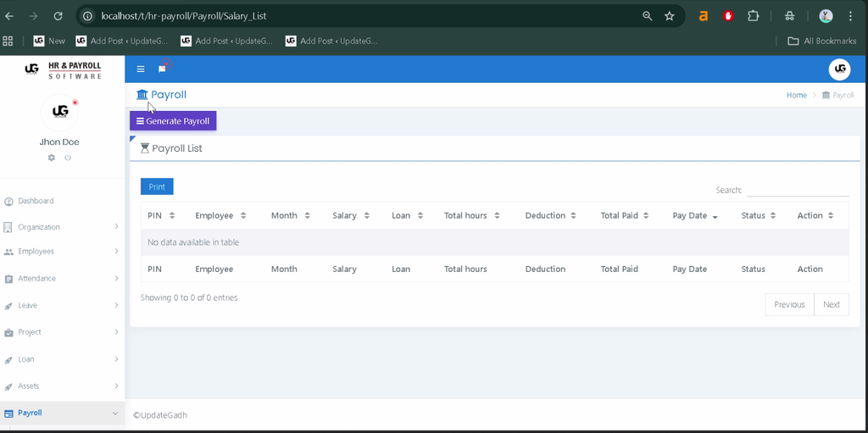Click the site info icon in address bar

click(x=87, y=16)
